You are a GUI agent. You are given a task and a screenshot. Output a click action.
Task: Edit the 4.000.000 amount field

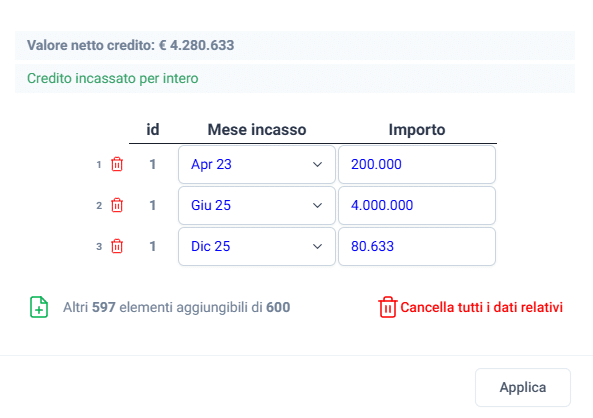click(417, 205)
